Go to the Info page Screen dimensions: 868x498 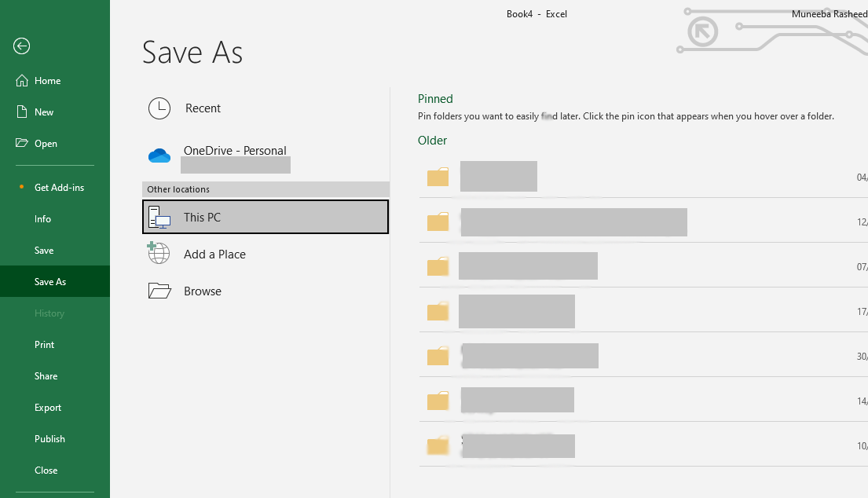(x=43, y=219)
